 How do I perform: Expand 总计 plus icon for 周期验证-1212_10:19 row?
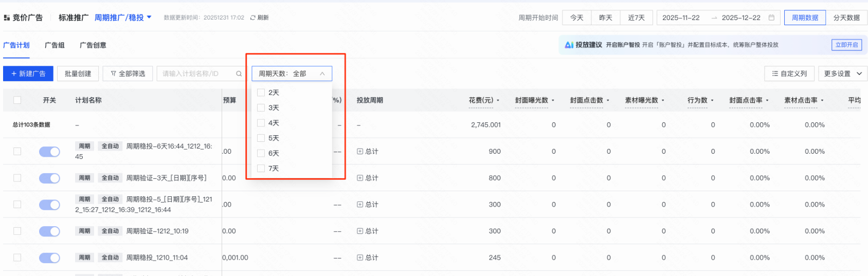tap(360, 231)
